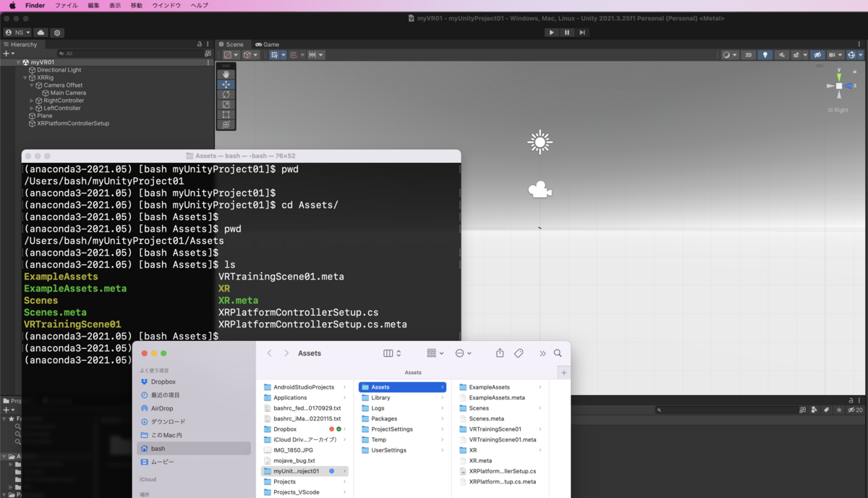Screen dimensions: 868x498
Task: Toggle 2D mode in Scene view
Action: pos(749,54)
